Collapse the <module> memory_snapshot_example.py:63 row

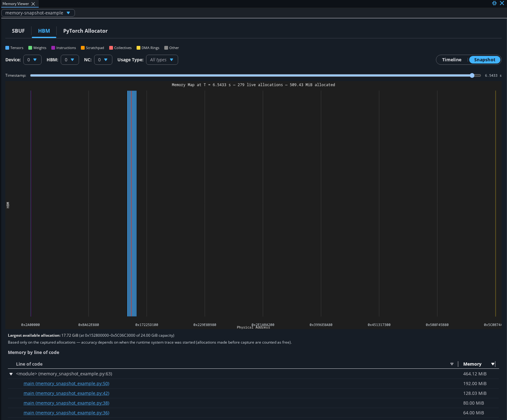pyautogui.click(x=11, y=374)
